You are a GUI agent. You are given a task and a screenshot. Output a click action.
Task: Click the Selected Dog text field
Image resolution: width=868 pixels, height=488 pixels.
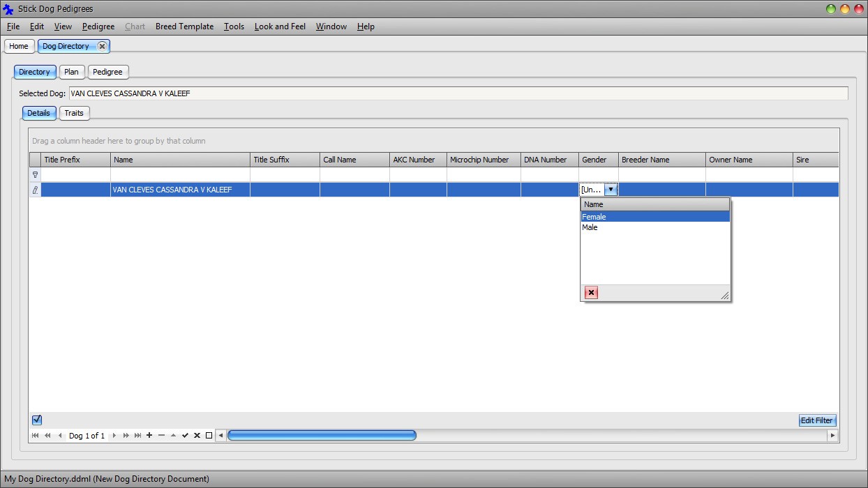point(458,93)
